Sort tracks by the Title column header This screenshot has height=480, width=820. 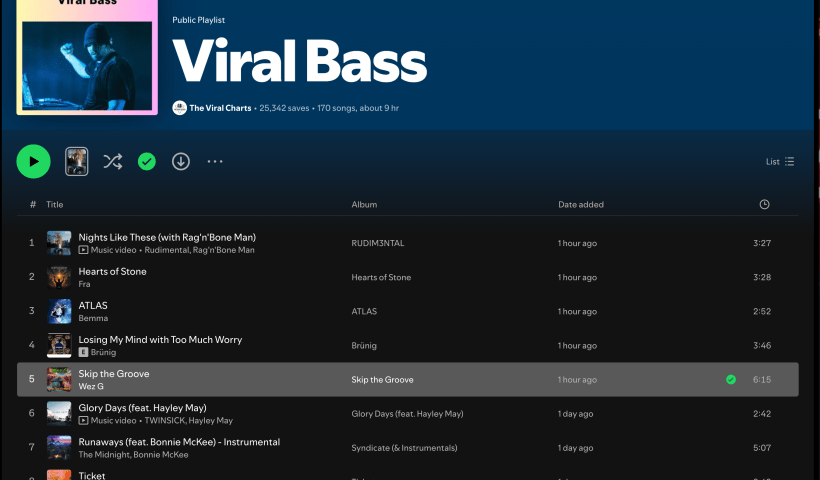click(55, 205)
